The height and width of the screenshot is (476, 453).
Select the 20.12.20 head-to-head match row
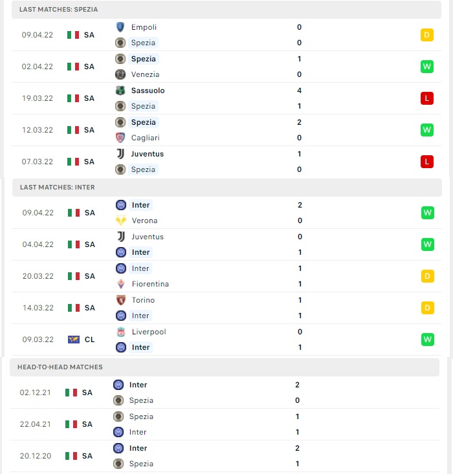tap(225, 456)
